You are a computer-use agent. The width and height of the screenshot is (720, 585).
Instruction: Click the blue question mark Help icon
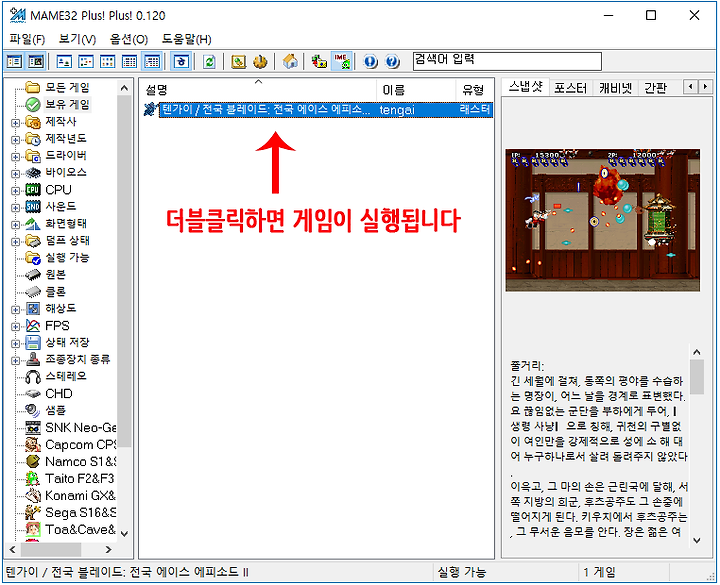[392, 62]
